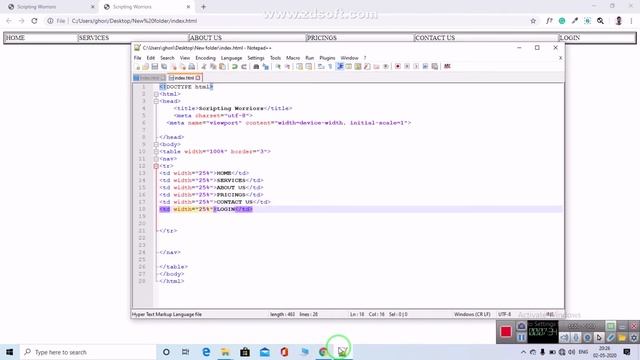The height and width of the screenshot is (360, 640).
Task: Stop screen recording with red square
Action: 506,331
